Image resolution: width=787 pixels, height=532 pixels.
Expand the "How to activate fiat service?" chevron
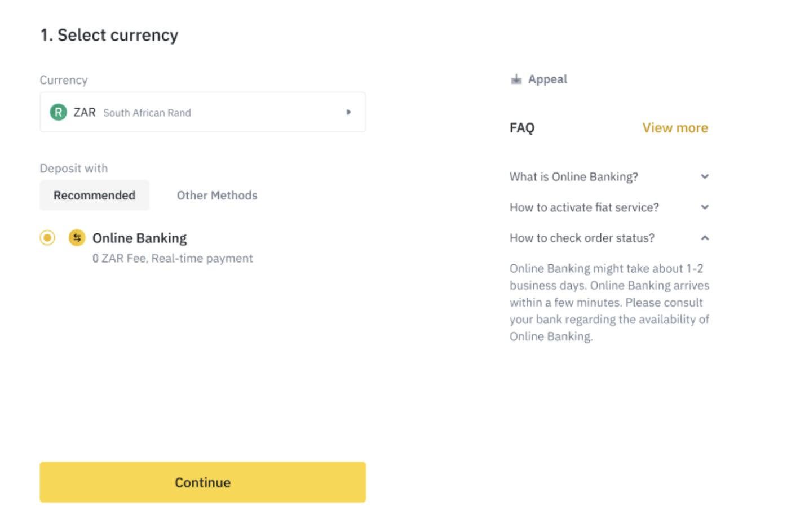pos(705,207)
